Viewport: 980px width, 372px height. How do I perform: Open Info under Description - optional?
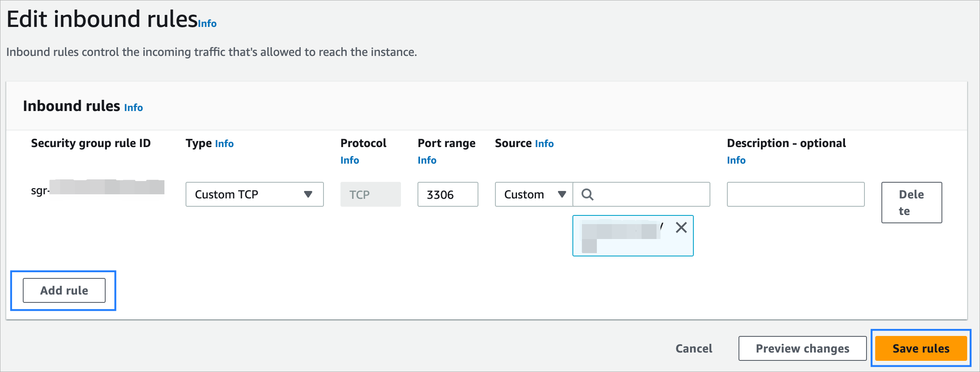pos(736,160)
